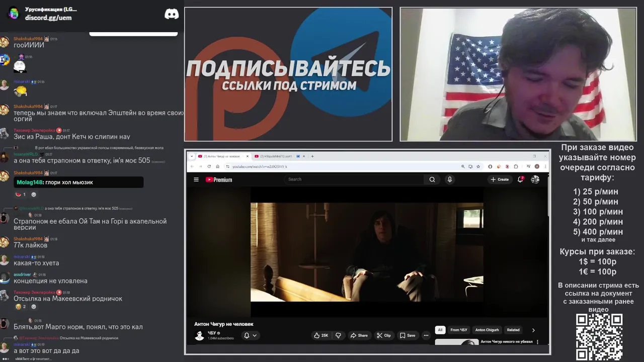Click the username assdriver in chat
This screenshot has width=644, height=362.
(x=22, y=275)
